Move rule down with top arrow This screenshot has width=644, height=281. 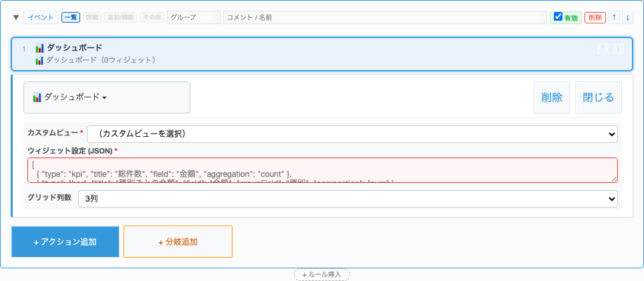(627, 17)
